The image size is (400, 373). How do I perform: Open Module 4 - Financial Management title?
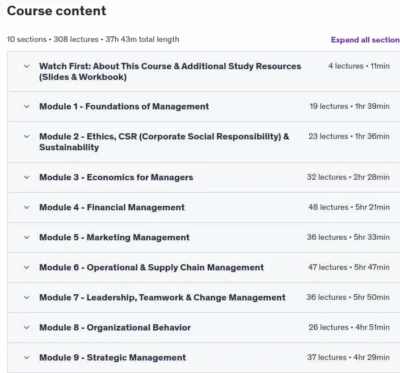112,207
